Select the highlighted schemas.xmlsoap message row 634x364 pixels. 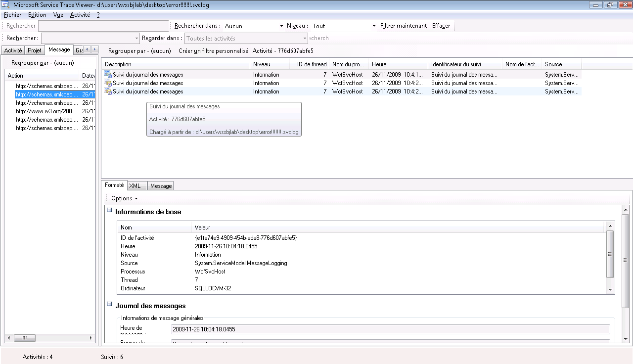pyautogui.click(x=54, y=94)
